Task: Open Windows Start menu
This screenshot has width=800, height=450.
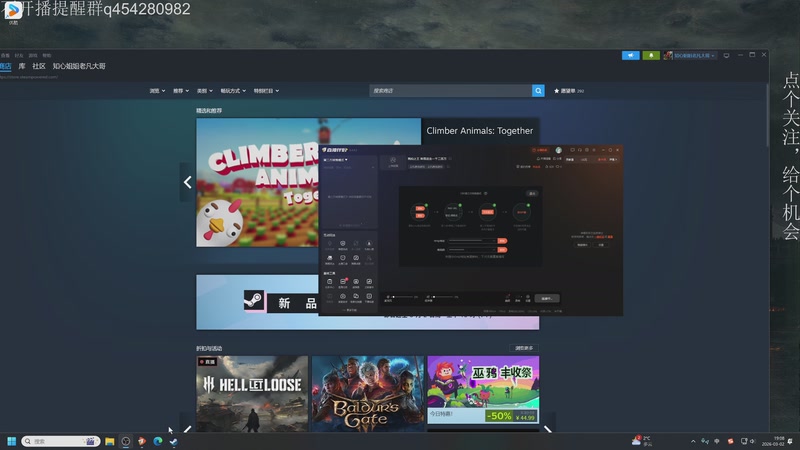Action: (x=11, y=441)
